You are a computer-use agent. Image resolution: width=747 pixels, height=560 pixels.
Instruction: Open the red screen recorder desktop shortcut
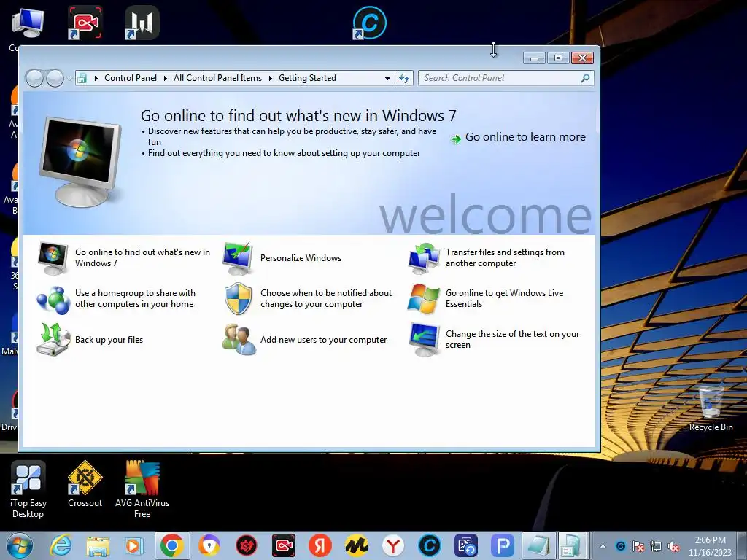[85, 23]
